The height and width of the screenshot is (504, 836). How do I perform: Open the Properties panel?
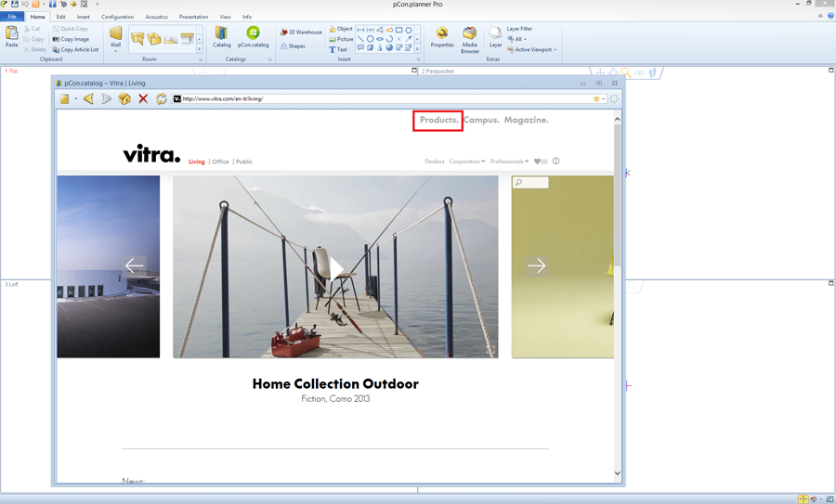[442, 36]
